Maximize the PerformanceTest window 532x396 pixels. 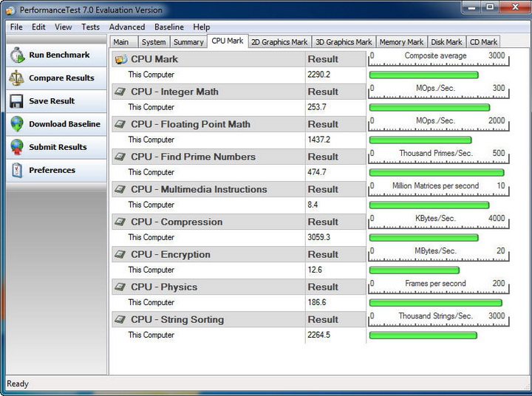(x=490, y=7)
